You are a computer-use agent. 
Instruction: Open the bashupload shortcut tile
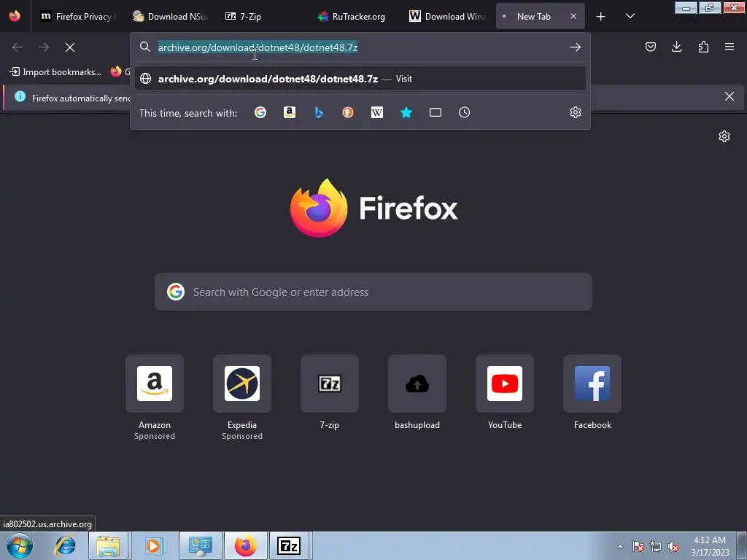point(417,384)
